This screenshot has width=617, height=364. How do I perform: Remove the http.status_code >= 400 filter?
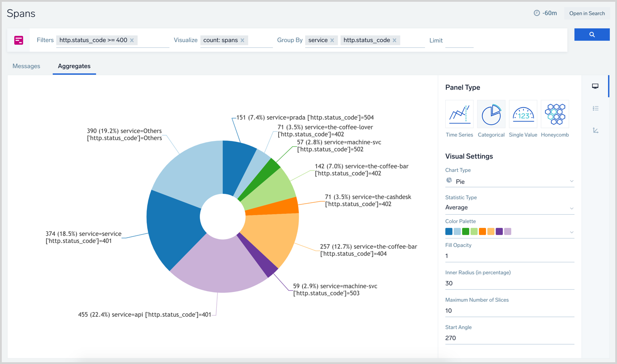point(132,40)
